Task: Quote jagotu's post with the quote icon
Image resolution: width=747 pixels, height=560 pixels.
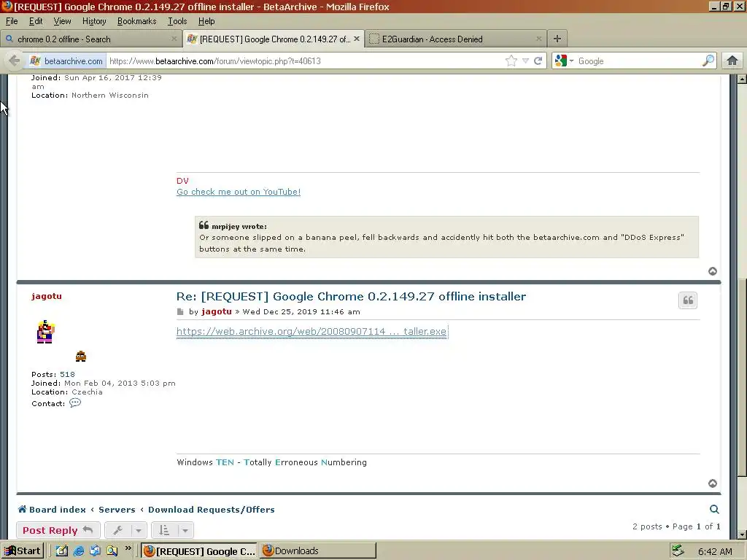Action: point(688,300)
